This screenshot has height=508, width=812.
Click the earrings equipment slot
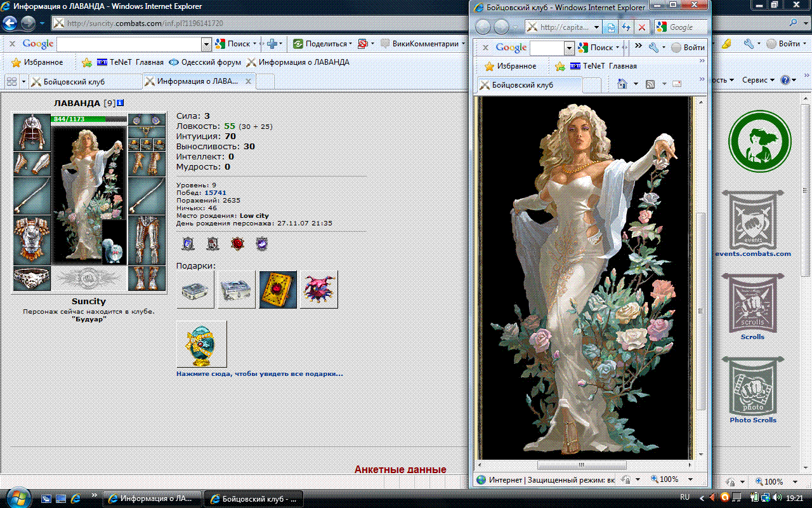147,120
